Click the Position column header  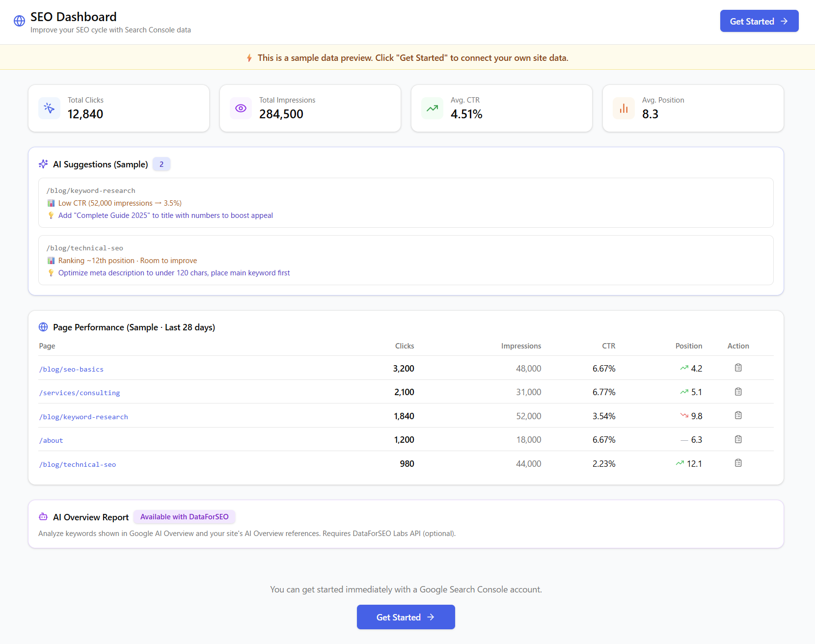tap(688, 346)
